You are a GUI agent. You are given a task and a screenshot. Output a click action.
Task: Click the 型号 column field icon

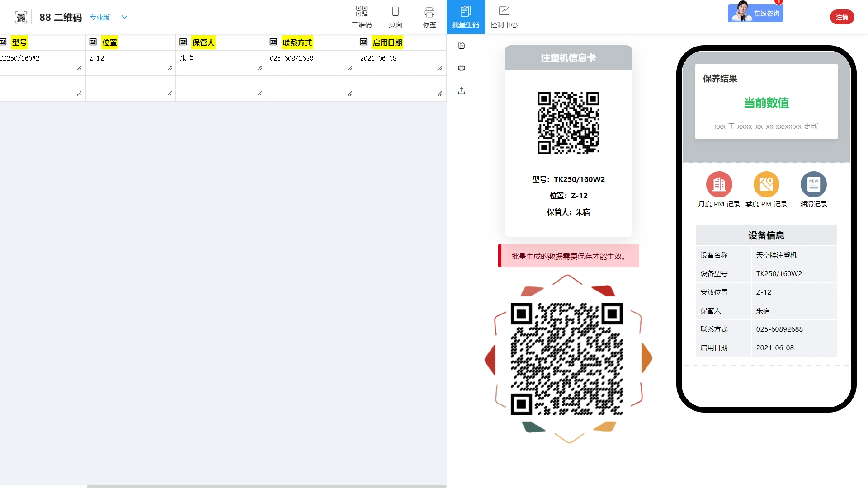(3, 42)
